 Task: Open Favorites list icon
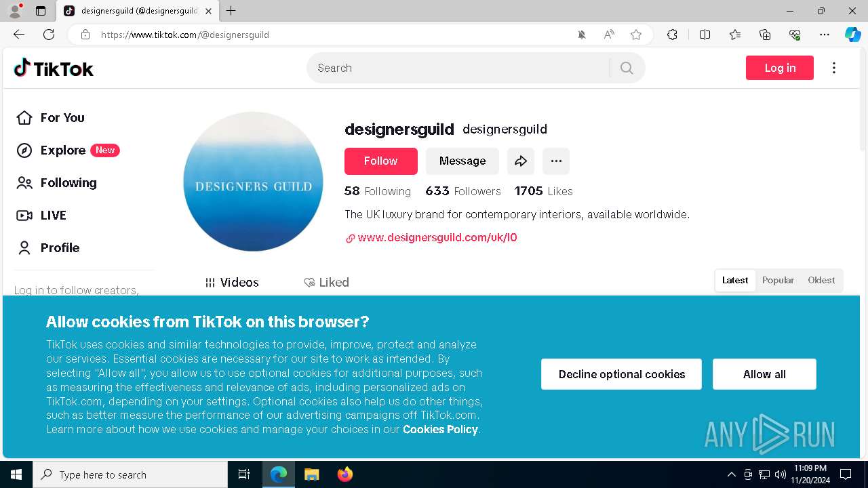[x=735, y=35]
